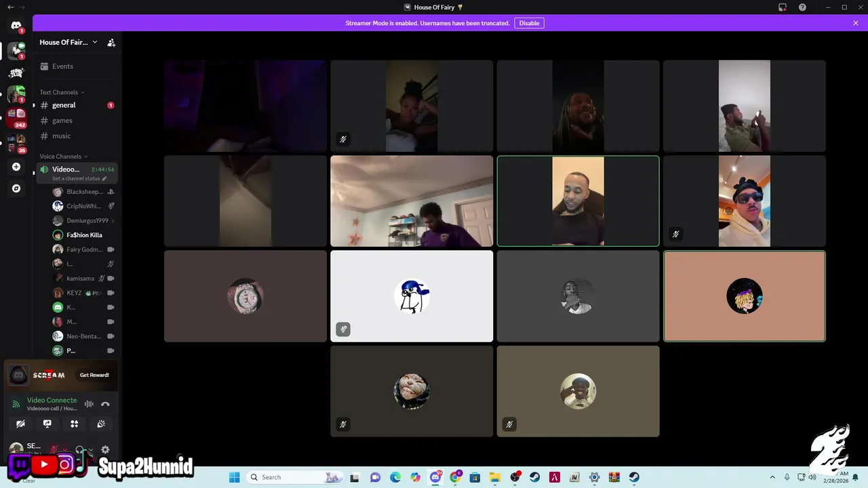Image resolution: width=868 pixels, height=488 pixels.
Task: Claim the Scream Get Reward button
Action: [x=94, y=375]
